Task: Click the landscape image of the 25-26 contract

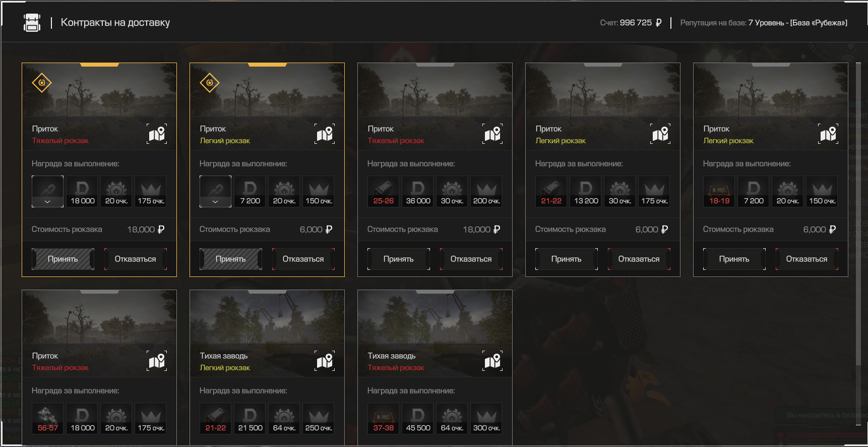Action: 435,90
